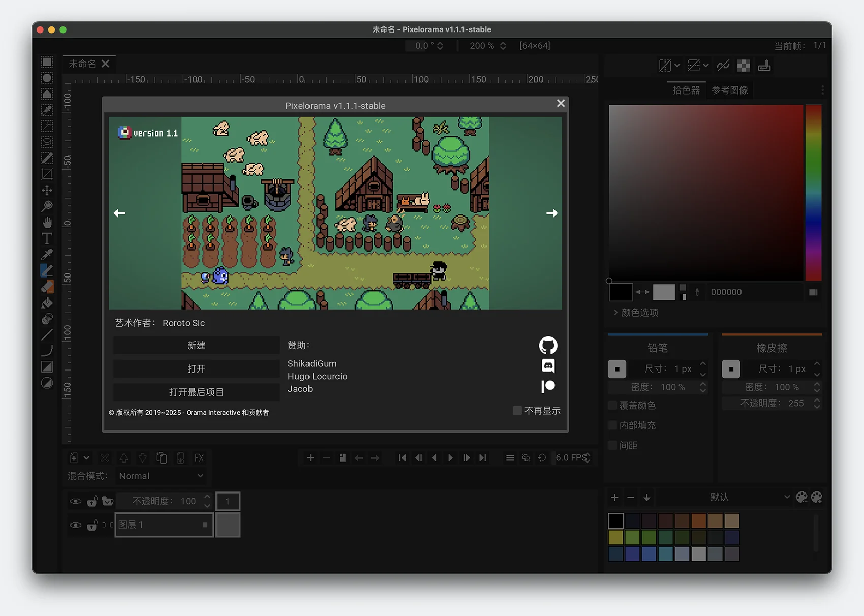Image resolution: width=864 pixels, height=616 pixels.
Task: Switch to the 参考图像 tab
Action: [x=730, y=90]
